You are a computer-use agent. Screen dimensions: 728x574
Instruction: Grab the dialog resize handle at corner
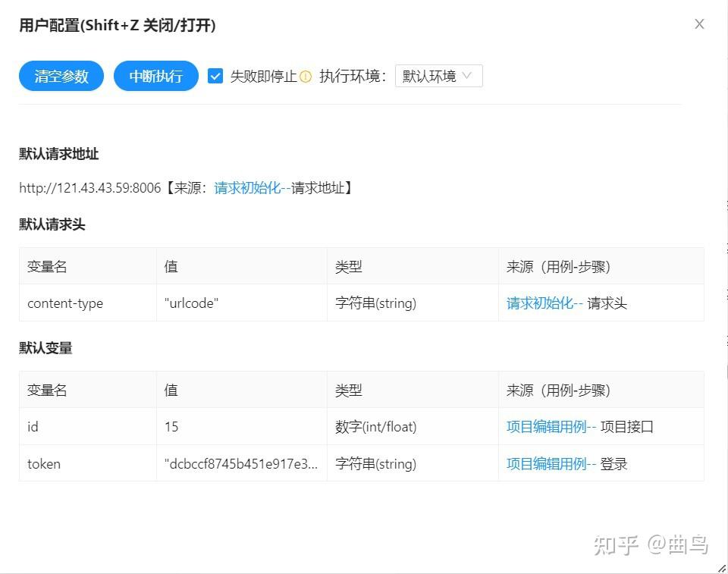(722, 568)
